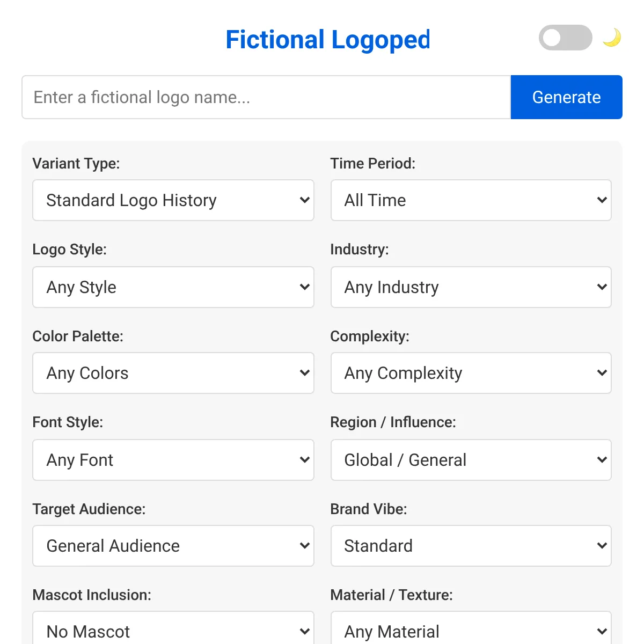The width and height of the screenshot is (644, 644).
Task: Focus the fictional logo name field
Action: (x=266, y=97)
